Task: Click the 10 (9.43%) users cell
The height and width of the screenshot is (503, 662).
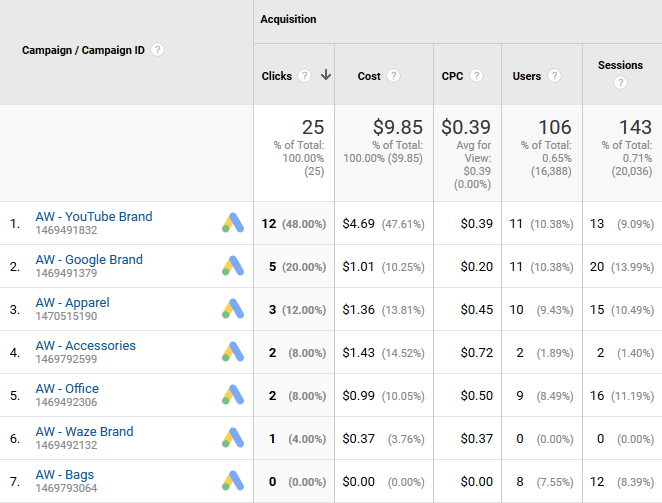Action: 541,310
